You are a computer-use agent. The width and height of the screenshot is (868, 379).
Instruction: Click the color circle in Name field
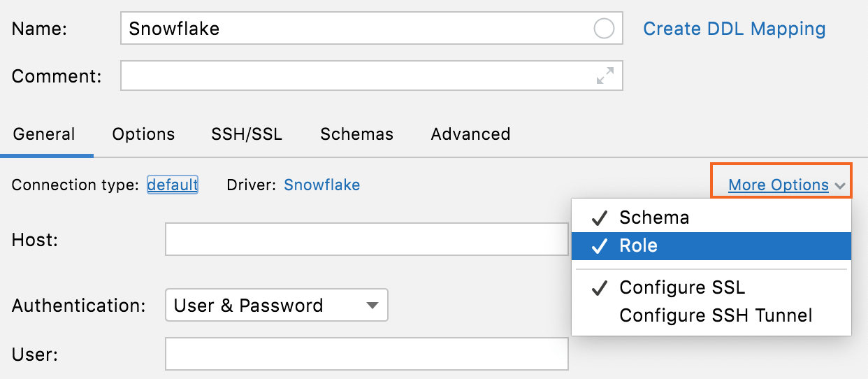tap(603, 29)
